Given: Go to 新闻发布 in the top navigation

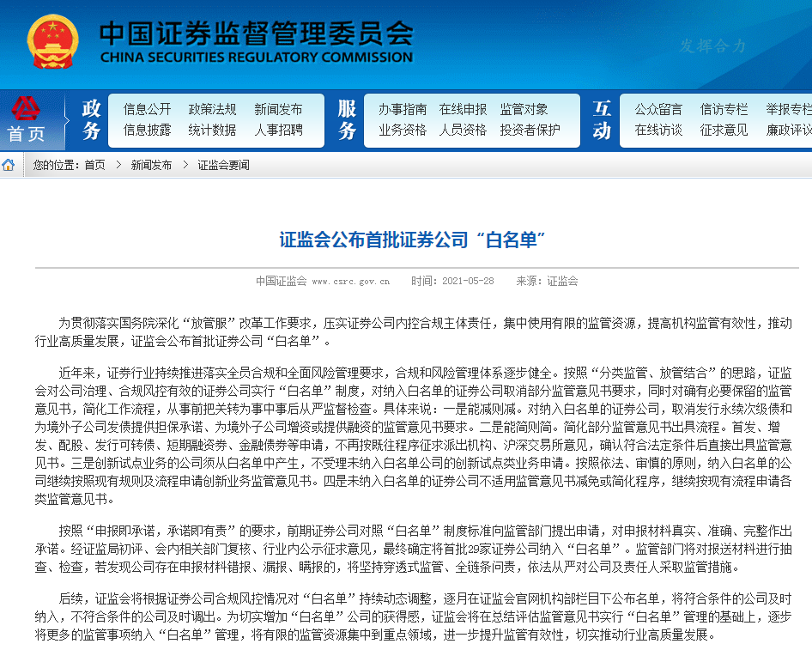Looking at the screenshot, I should [x=278, y=110].
